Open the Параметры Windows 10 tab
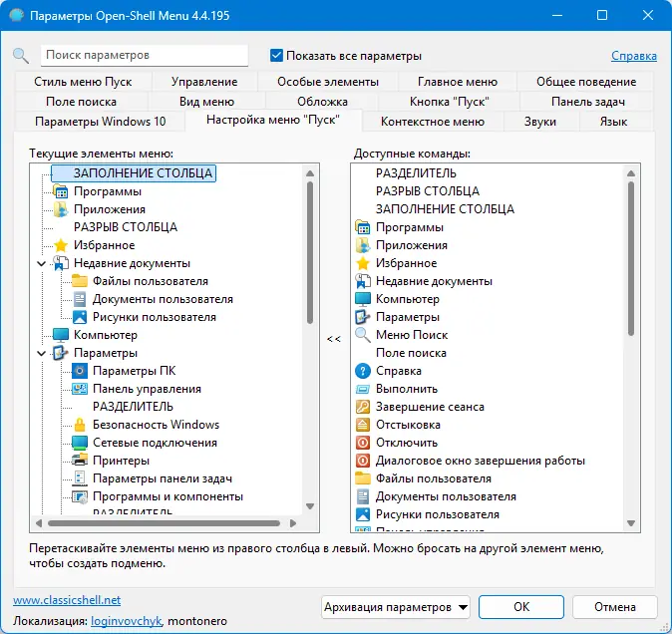 coord(101,122)
